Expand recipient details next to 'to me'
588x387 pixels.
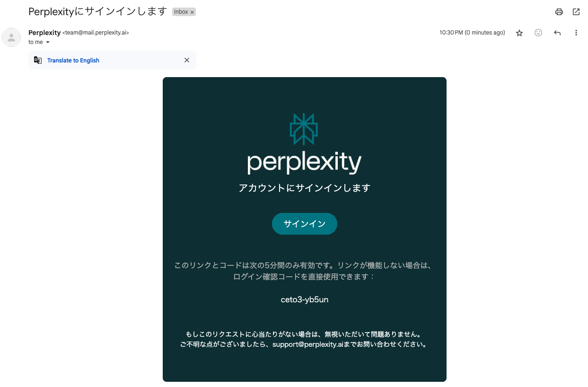pyautogui.click(x=48, y=42)
